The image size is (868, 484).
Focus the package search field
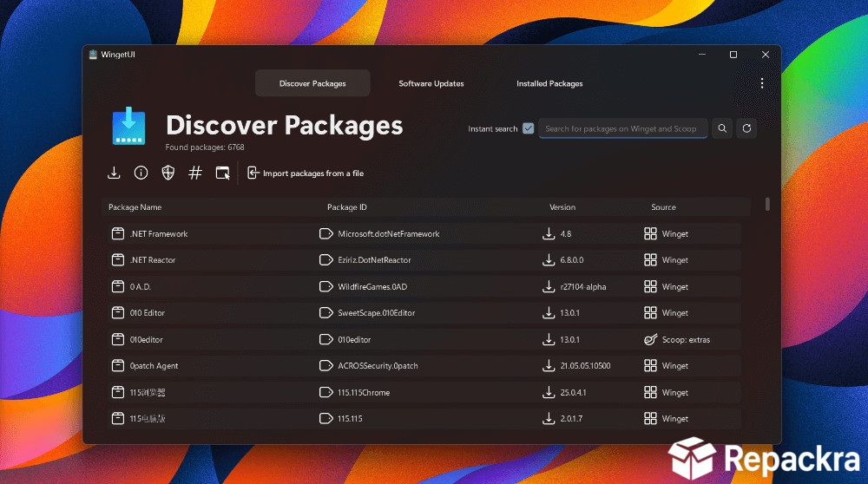click(x=622, y=128)
